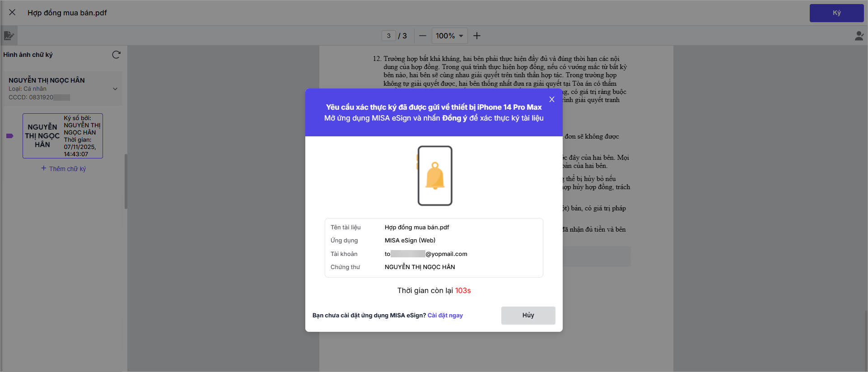Click the signature panel vertical scrollbar
This screenshot has width=868, height=372.
126,181
